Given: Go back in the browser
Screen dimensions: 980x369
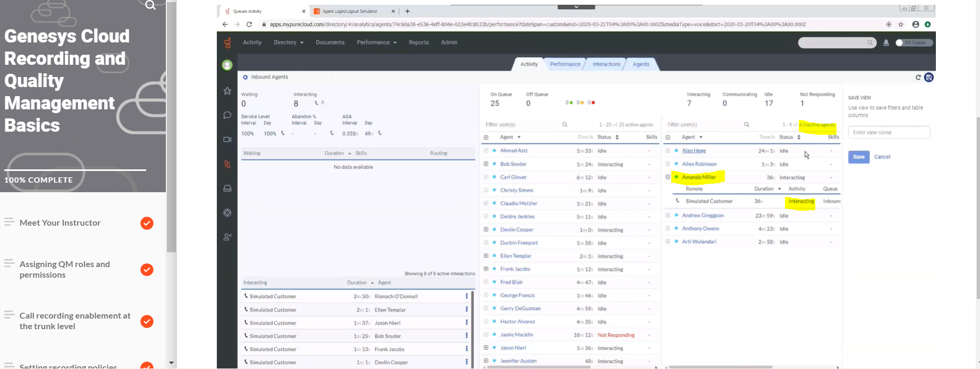Looking at the screenshot, I should (225, 24).
